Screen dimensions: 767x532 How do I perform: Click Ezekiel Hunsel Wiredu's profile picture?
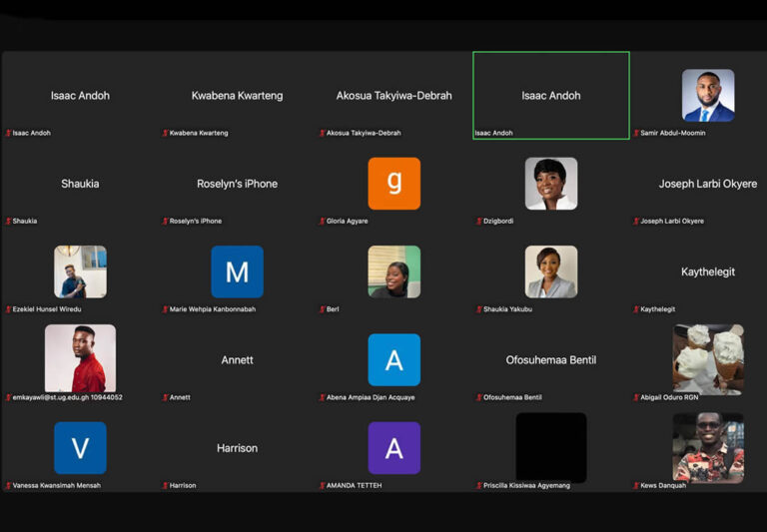(x=80, y=271)
